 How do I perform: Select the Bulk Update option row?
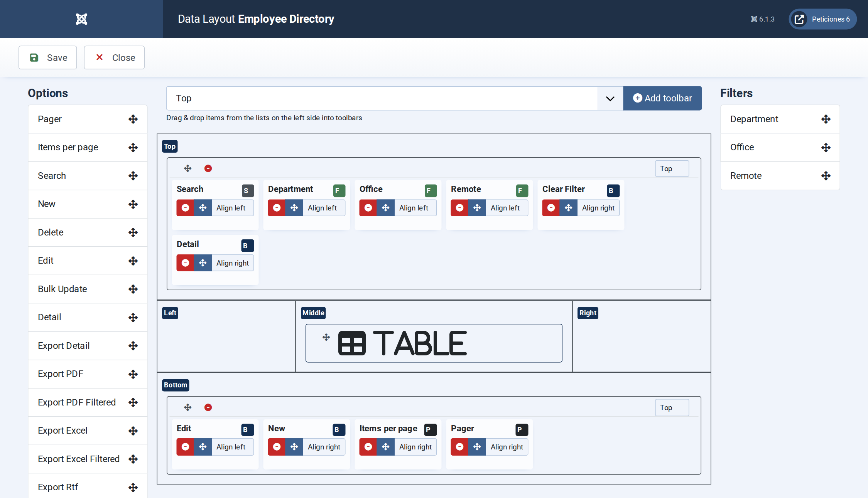point(88,289)
